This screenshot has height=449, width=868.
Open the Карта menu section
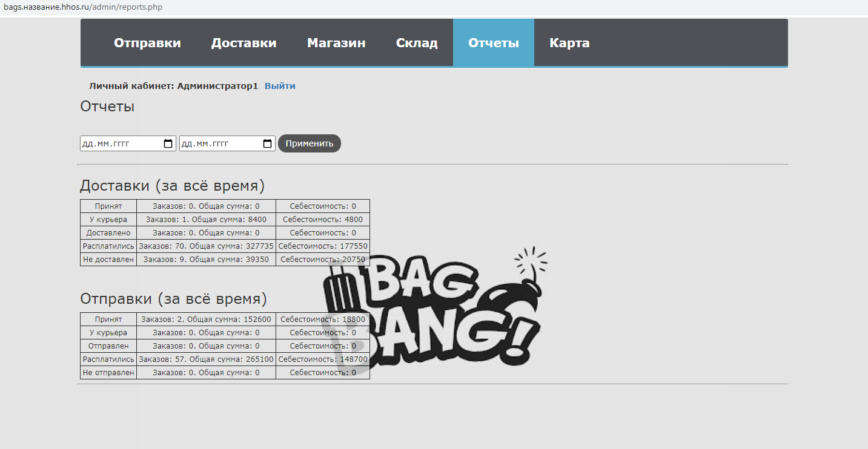click(x=569, y=43)
